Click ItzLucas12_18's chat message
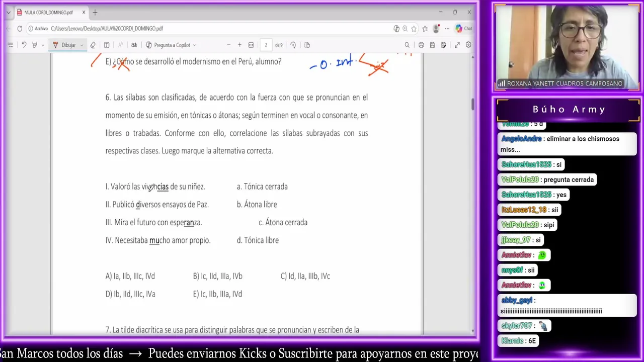644x362 pixels. (530, 210)
